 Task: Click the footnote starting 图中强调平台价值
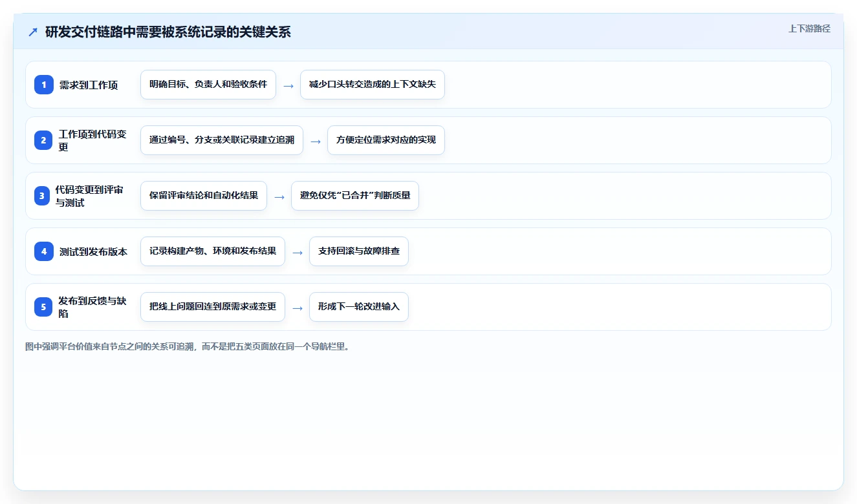coord(188,346)
